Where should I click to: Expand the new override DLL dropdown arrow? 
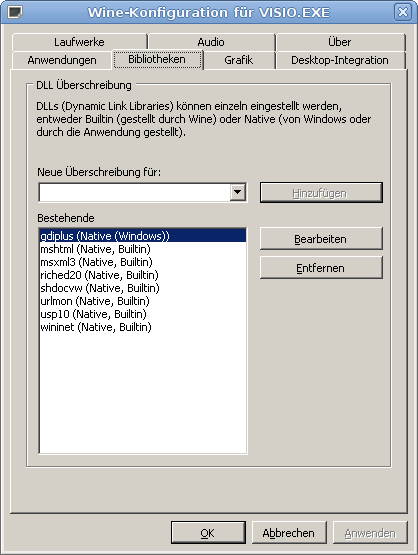(238, 193)
